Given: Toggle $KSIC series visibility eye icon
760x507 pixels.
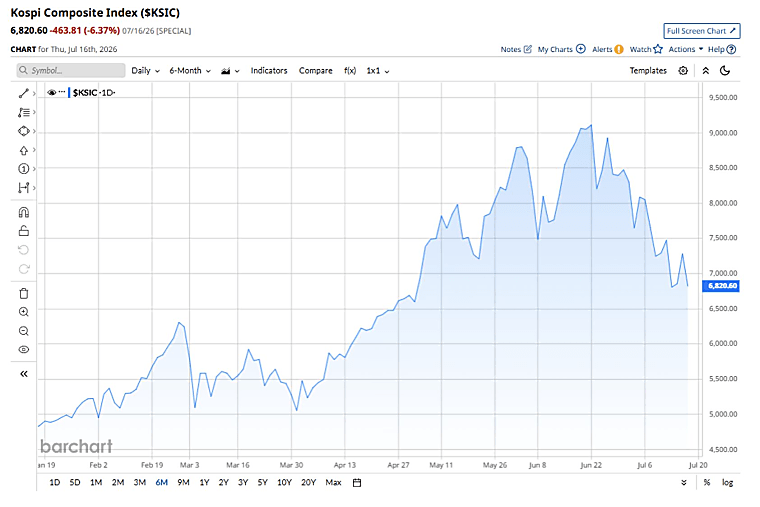Looking at the screenshot, I should coord(51,93).
